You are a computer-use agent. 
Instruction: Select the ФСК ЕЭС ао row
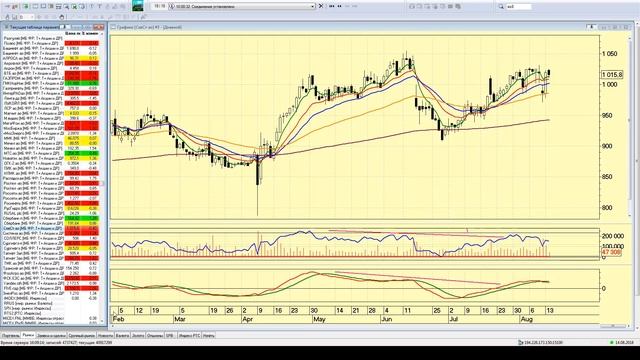[x=51, y=278]
